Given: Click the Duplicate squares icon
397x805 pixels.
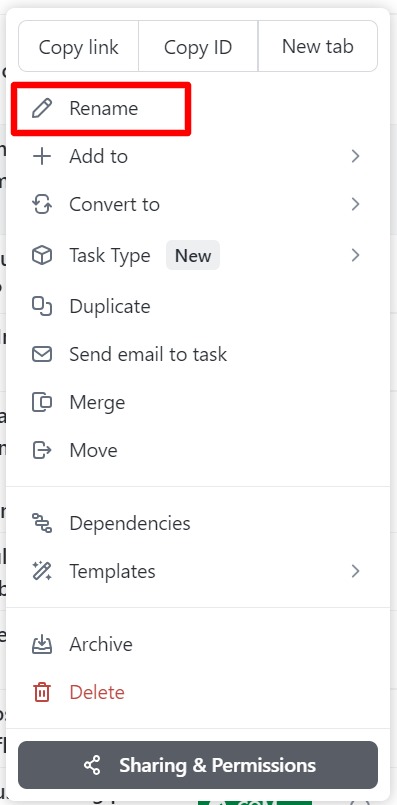Looking at the screenshot, I should pyautogui.click(x=42, y=306).
